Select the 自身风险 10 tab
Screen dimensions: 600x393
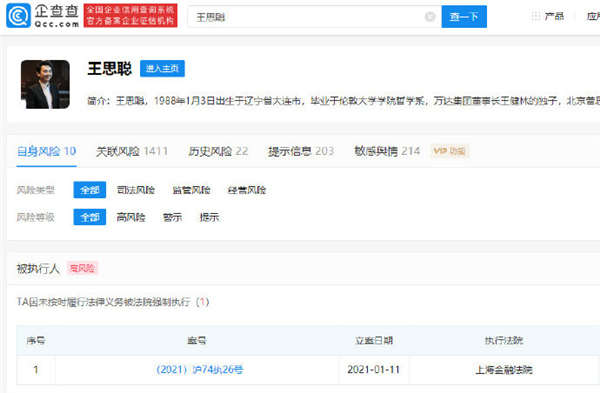click(46, 151)
